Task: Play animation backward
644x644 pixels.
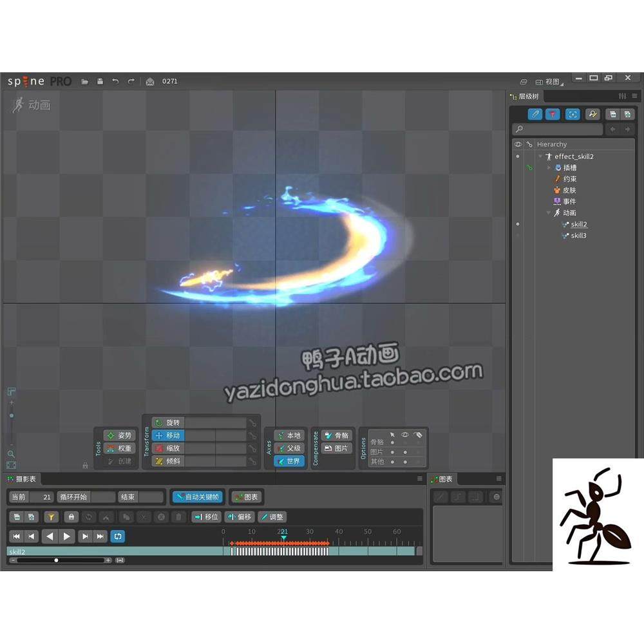Action: point(50,536)
